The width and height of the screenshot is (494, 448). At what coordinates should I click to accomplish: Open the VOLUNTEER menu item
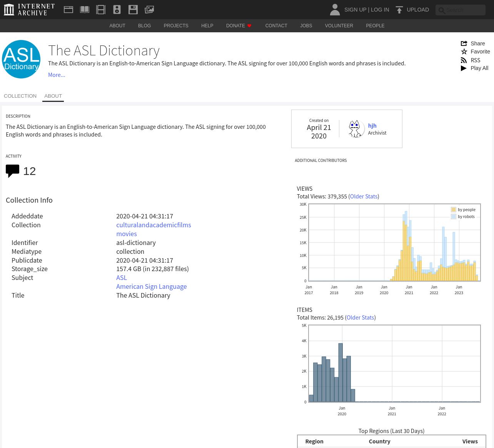[339, 26]
